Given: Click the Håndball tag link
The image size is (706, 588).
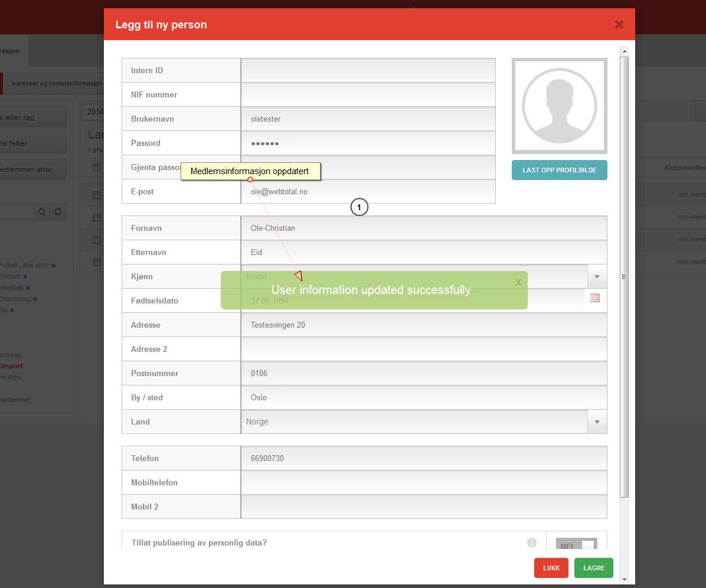Looking at the screenshot, I should tap(12, 288).
